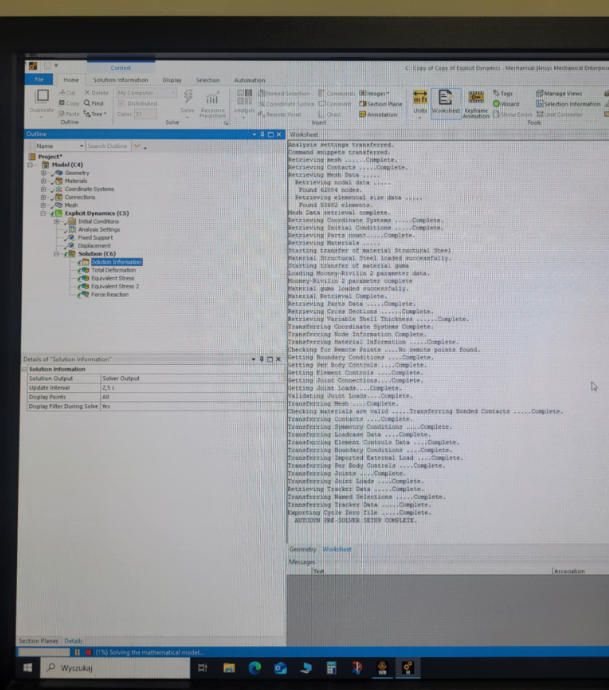Screen dimensions: 609x690
Task: Insert a Named Selection
Action: (284, 93)
